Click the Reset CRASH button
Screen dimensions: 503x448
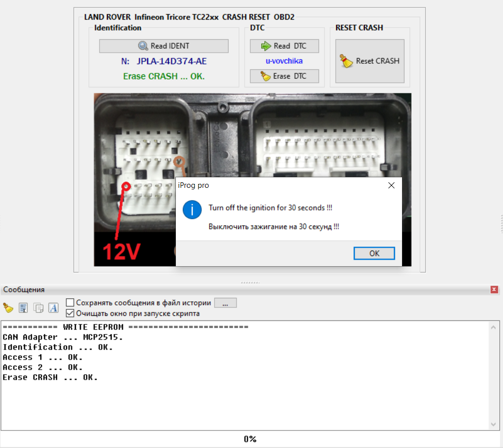click(x=369, y=61)
